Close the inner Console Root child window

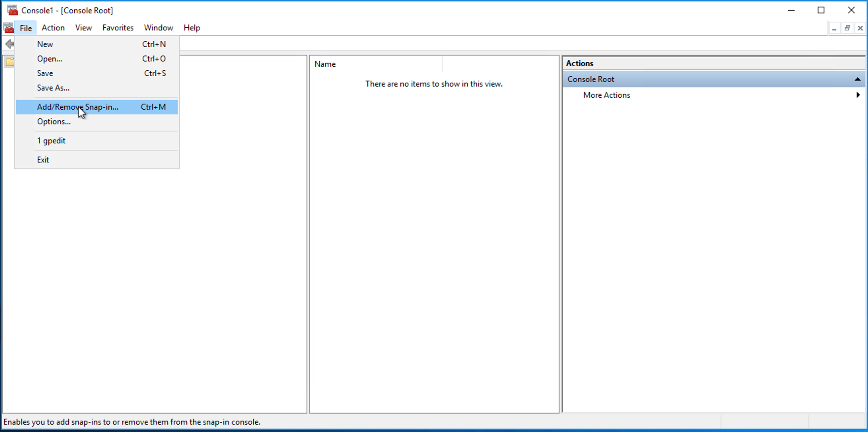pos(860,28)
